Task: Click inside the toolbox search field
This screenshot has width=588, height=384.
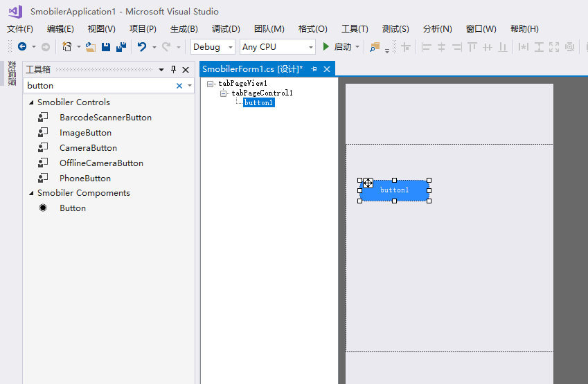Action: click(x=99, y=86)
